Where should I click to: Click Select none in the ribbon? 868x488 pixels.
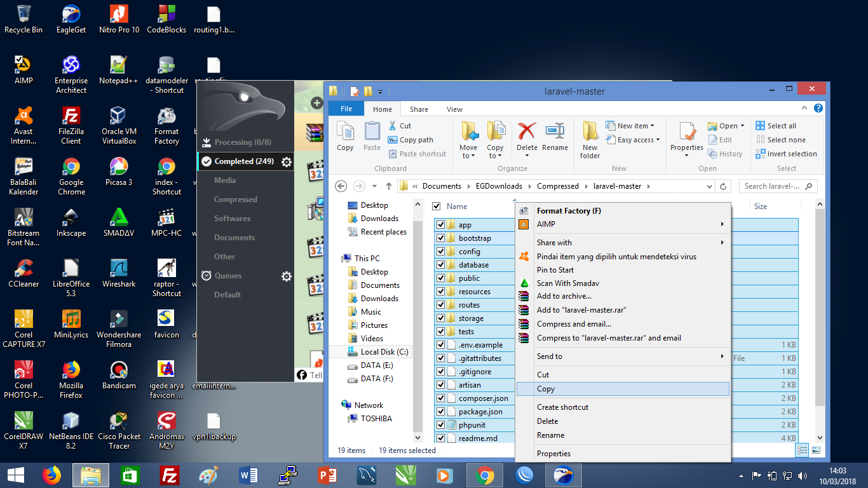[x=780, y=140]
